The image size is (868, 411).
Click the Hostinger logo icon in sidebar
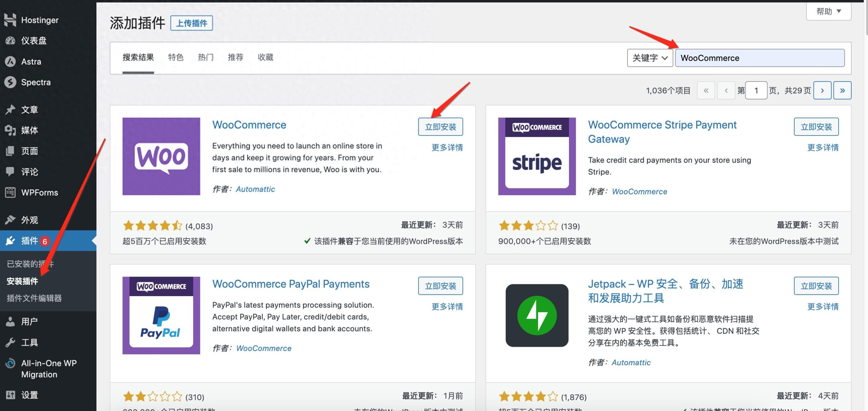10,20
